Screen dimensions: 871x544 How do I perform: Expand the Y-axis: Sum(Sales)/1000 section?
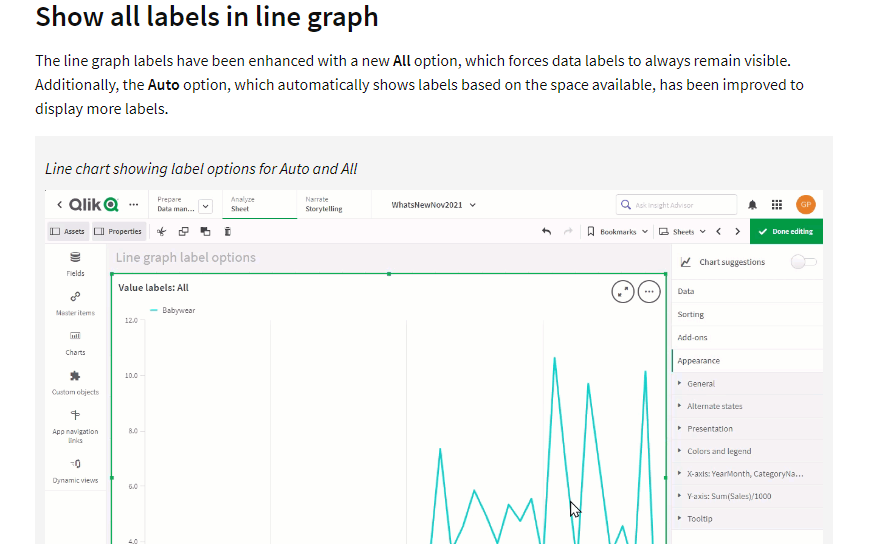click(747, 496)
